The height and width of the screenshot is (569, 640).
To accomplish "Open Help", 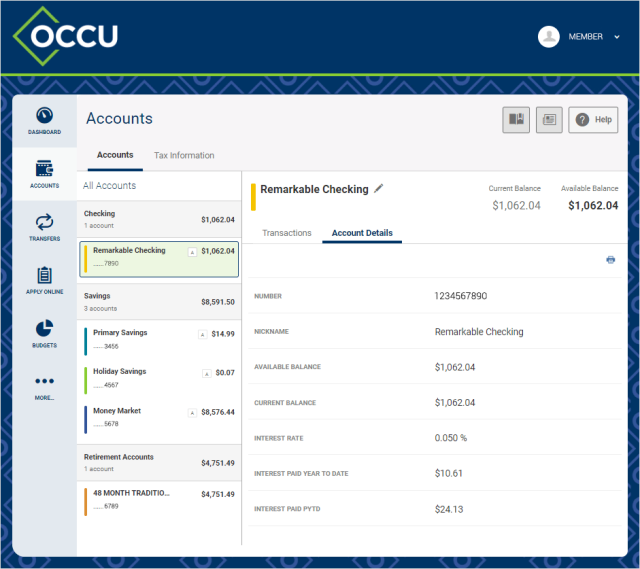I will tap(593, 120).
